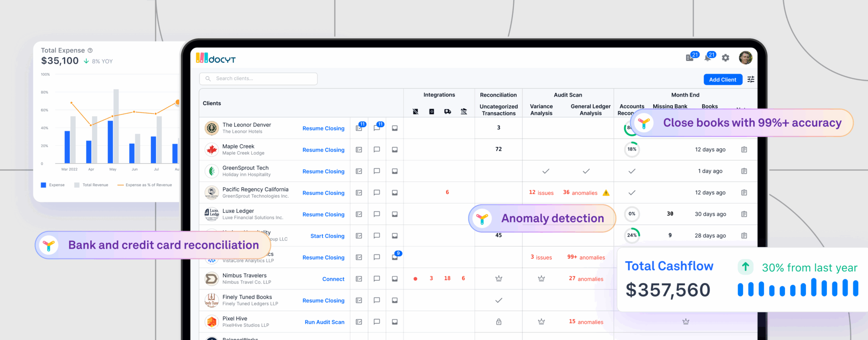Select the Integrations column header
Screen dimensions: 868x340
point(439,95)
